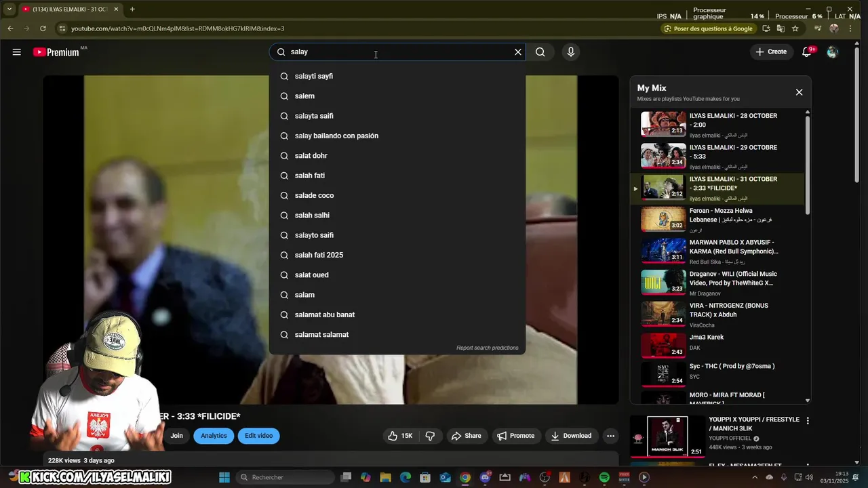
Task: Open the Create button
Action: click(x=772, y=52)
